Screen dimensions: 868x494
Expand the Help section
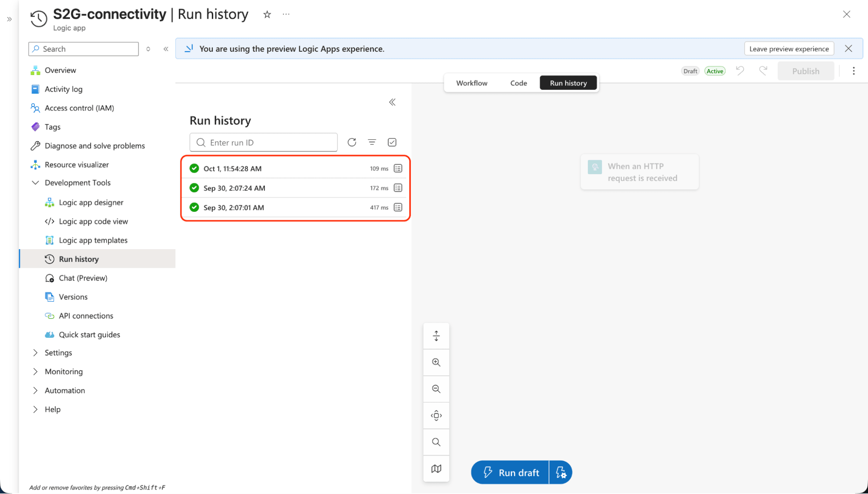pos(35,409)
